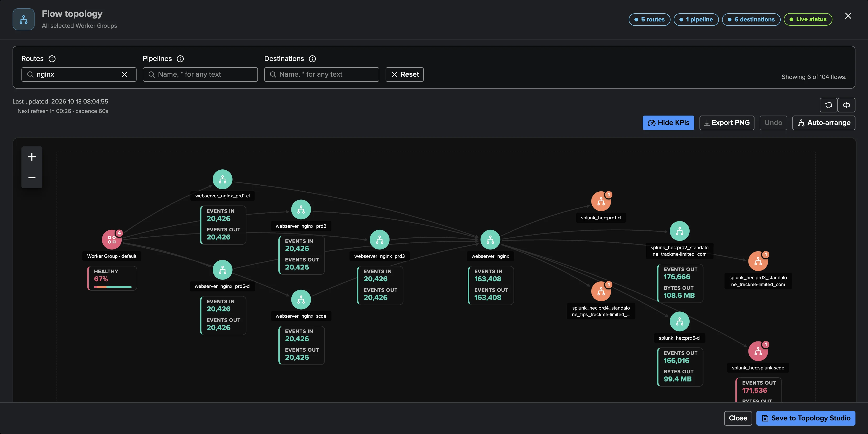
Task: Click the Undo button
Action: [773, 123]
